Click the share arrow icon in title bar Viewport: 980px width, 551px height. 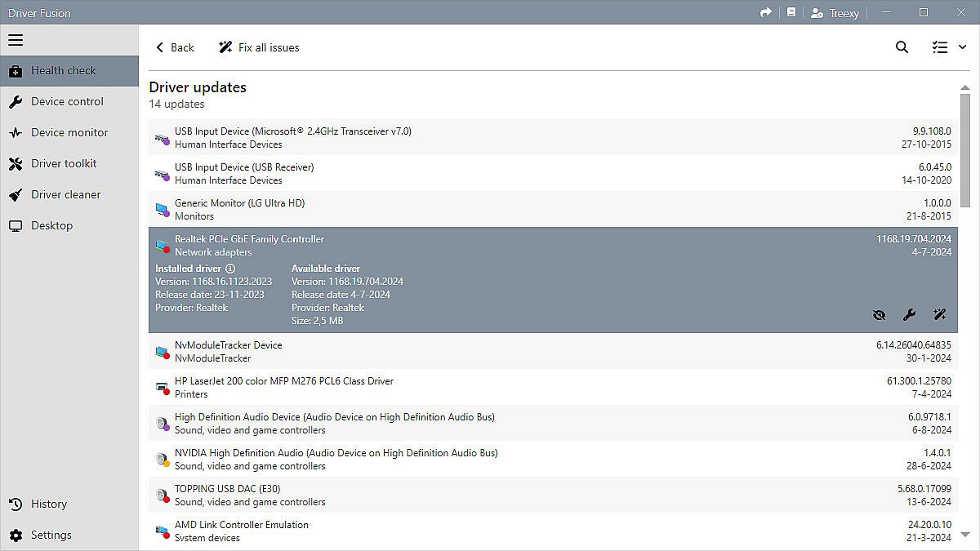click(765, 12)
